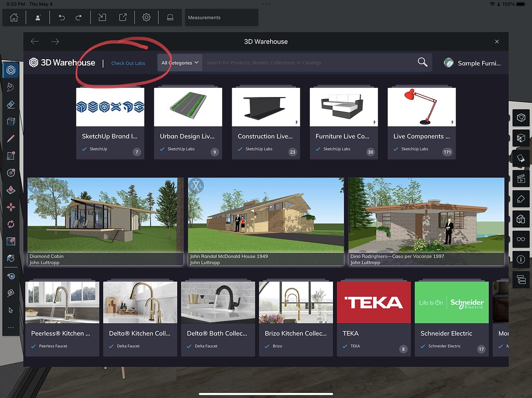Select the Eraser tool in the left toolbar
Viewport: 532px width, 398px height.
(10, 104)
